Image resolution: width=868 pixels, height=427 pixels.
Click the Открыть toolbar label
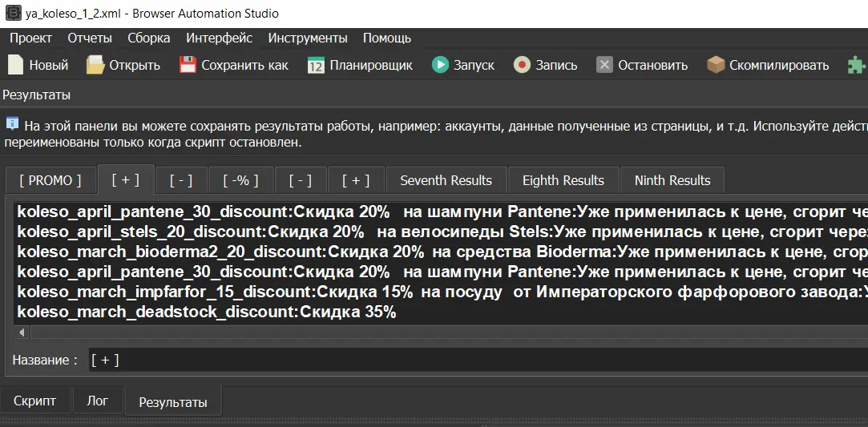[135, 65]
